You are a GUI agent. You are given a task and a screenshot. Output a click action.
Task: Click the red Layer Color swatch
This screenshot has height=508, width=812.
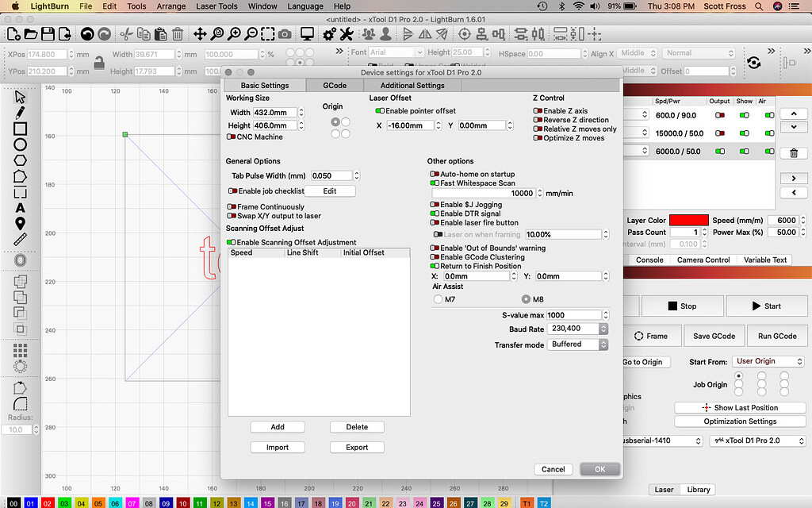[x=688, y=220]
